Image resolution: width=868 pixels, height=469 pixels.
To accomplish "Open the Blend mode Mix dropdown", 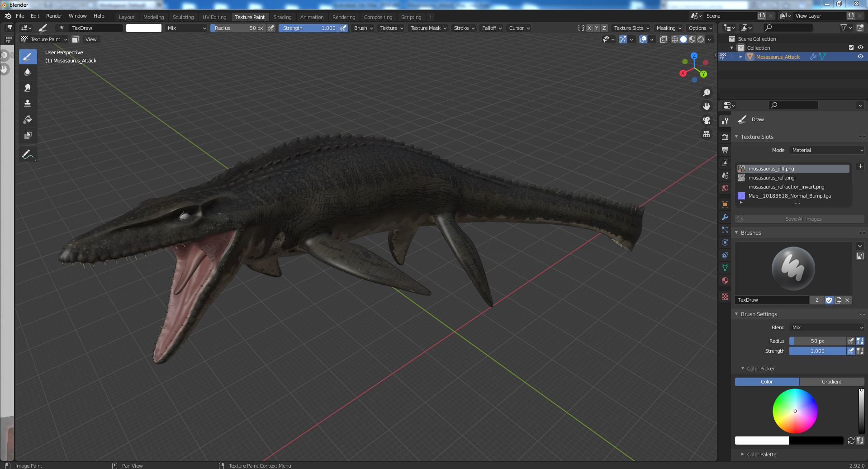I will [x=827, y=327].
